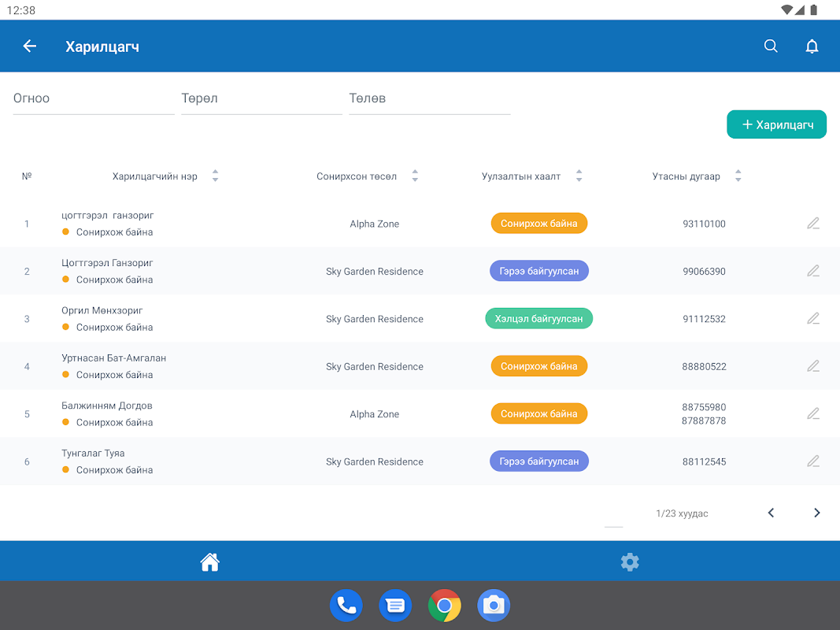Click phone number 87887878
840x630 pixels.
click(704, 421)
